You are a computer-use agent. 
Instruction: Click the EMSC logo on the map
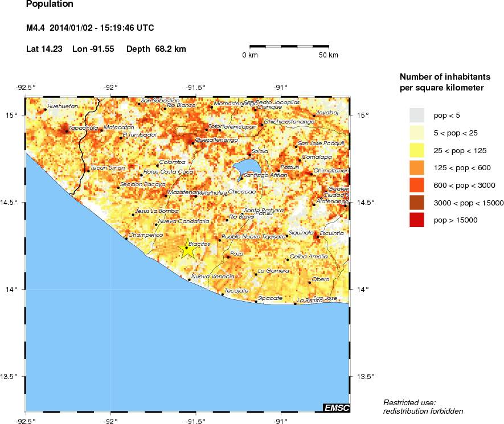(336, 407)
